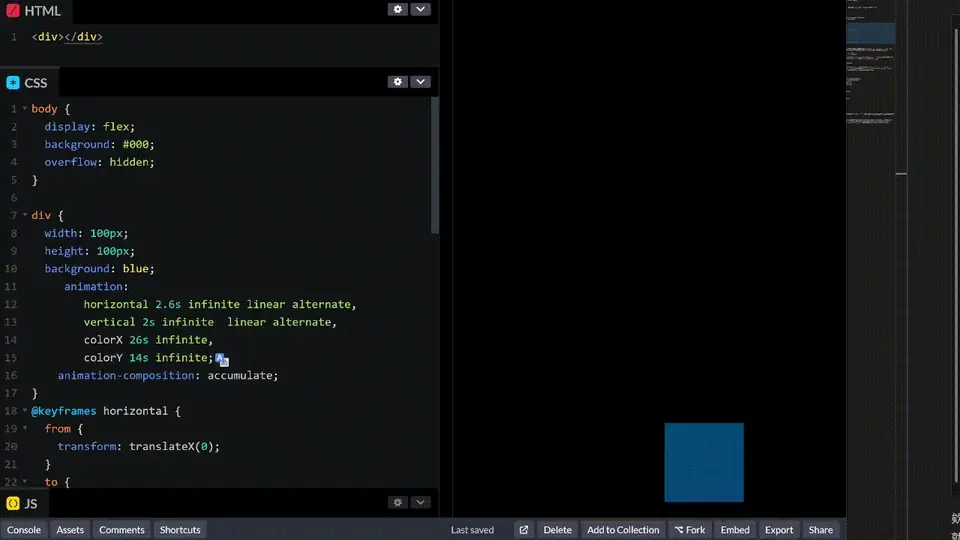Click '<div></div>' in HTML editor

tap(67, 37)
